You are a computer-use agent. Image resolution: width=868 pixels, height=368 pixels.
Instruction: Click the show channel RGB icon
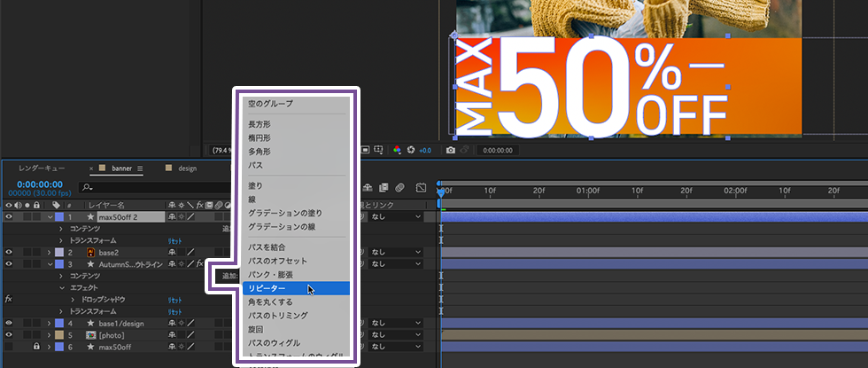(397, 150)
